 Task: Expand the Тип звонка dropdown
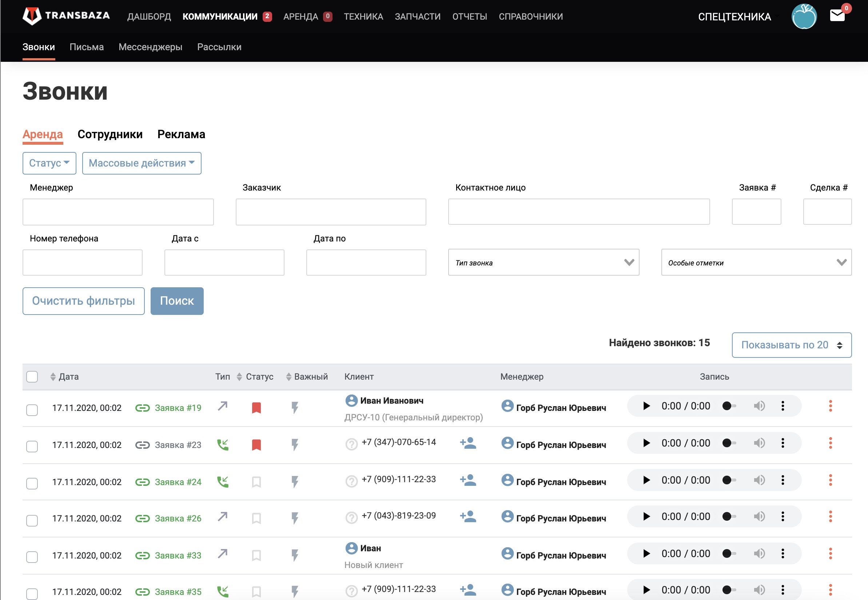coord(544,263)
